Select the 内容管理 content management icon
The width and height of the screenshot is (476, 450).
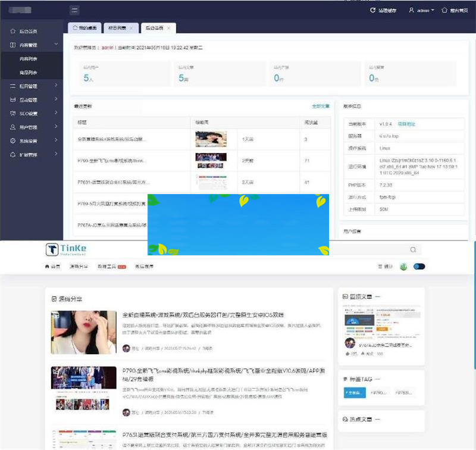tap(13, 44)
